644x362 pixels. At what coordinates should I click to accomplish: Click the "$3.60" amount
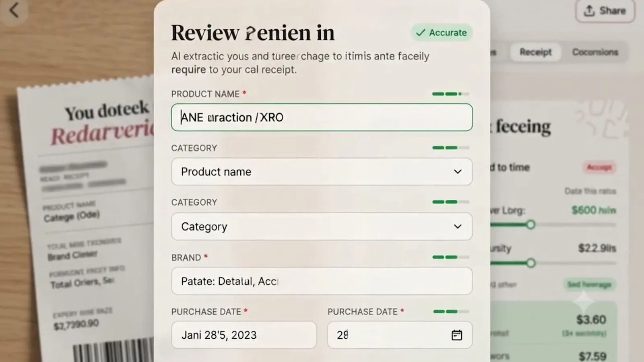click(591, 320)
